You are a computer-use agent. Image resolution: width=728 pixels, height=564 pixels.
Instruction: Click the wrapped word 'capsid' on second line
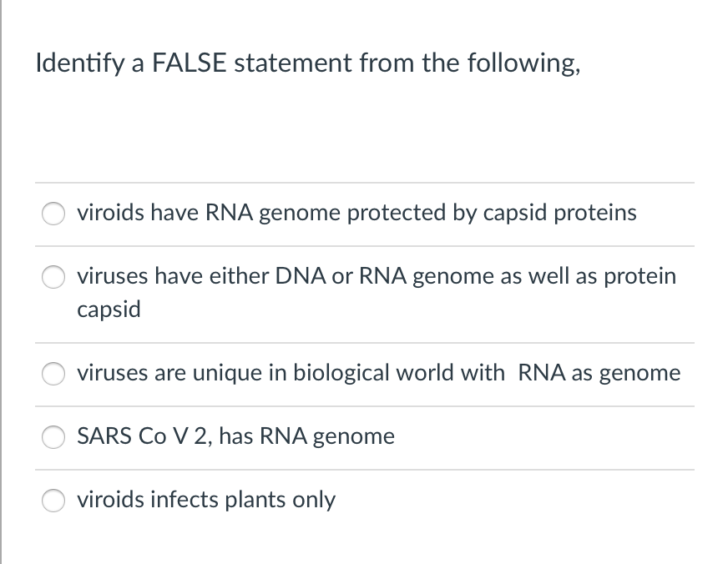[x=109, y=310]
